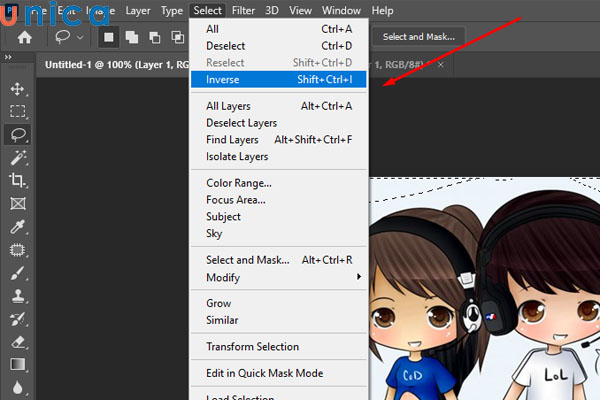Expand the Modify submenu

pos(279,277)
